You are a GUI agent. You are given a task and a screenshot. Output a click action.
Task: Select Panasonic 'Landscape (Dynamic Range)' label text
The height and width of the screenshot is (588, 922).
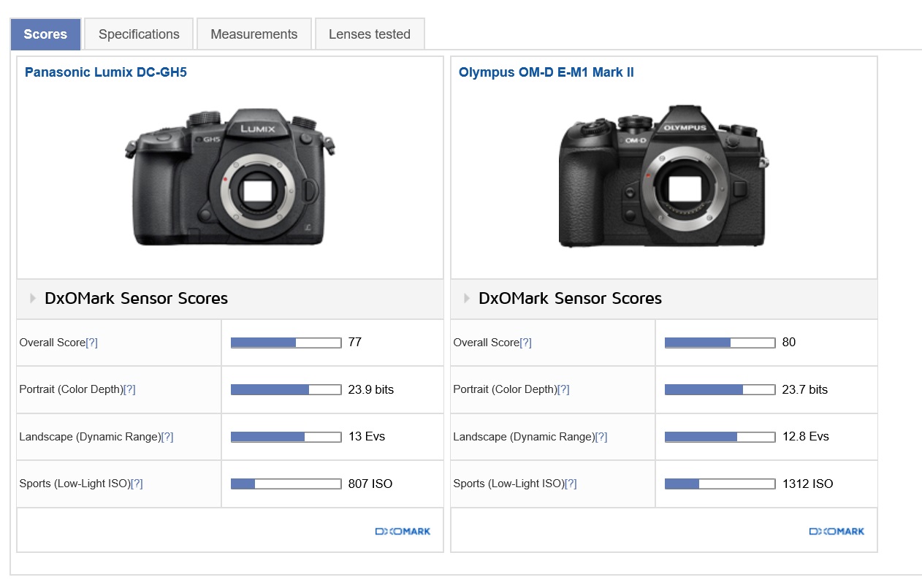pyautogui.click(x=90, y=437)
